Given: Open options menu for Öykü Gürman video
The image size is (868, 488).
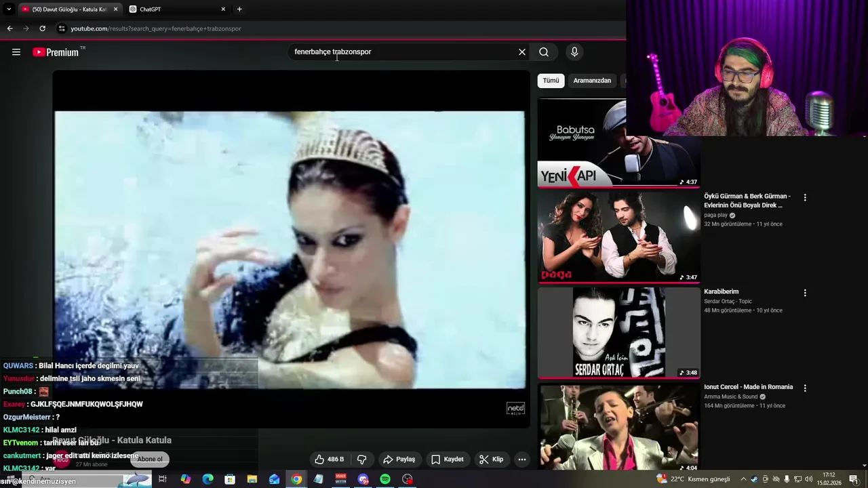Looking at the screenshot, I should click(805, 198).
